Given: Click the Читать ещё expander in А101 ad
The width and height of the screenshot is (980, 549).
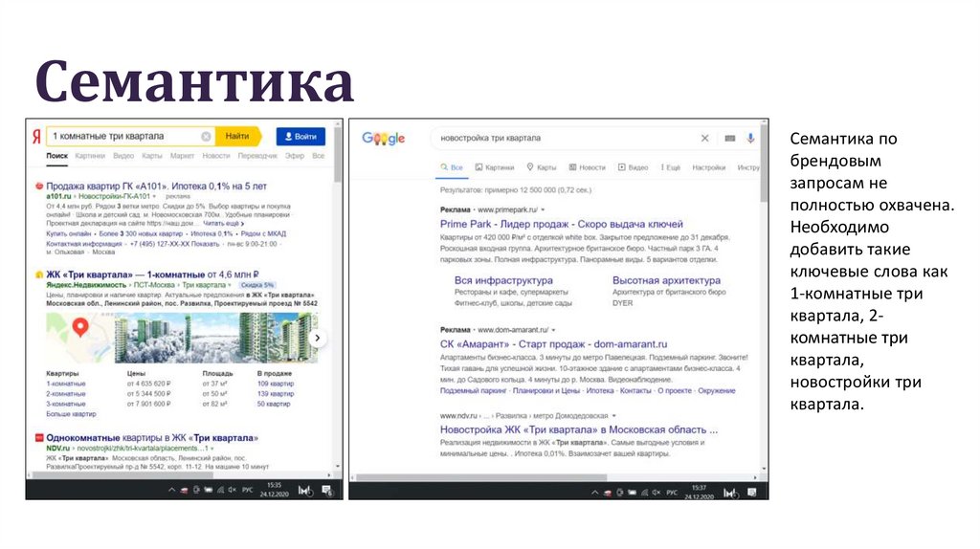Looking at the screenshot, I should (x=223, y=223).
